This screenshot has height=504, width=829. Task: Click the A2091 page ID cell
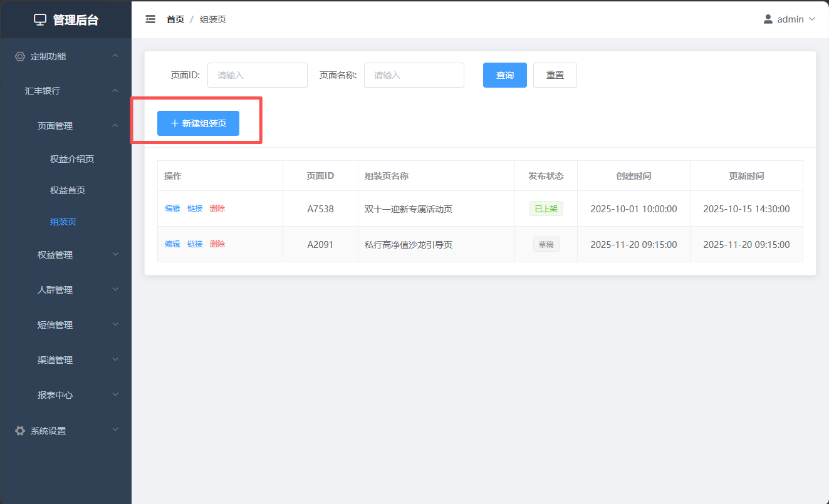coord(321,245)
